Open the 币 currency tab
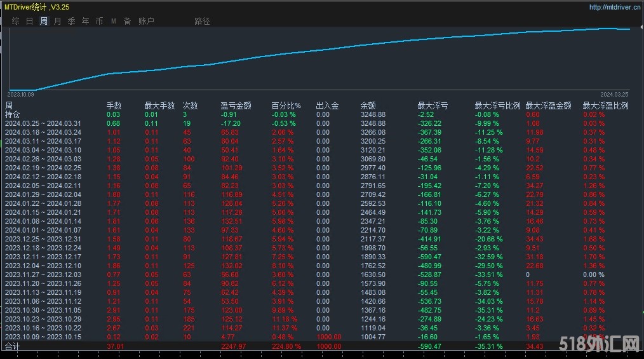 99,21
